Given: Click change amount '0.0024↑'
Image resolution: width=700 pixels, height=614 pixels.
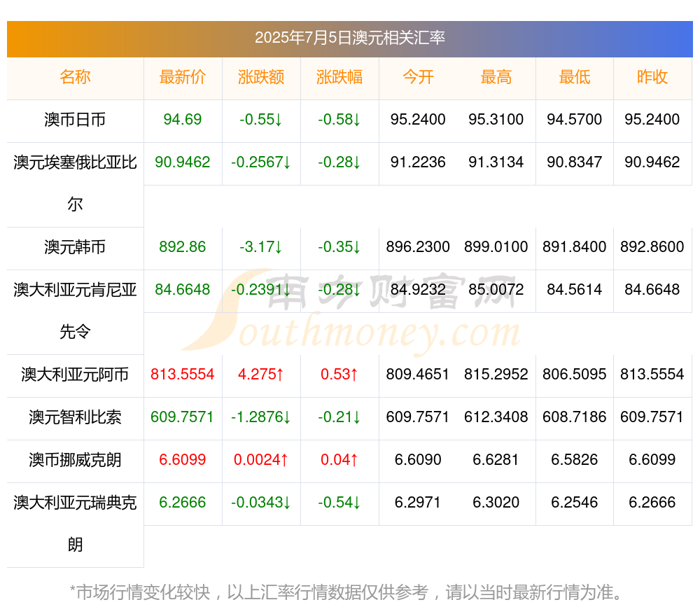Looking at the screenshot, I should (x=260, y=459).
